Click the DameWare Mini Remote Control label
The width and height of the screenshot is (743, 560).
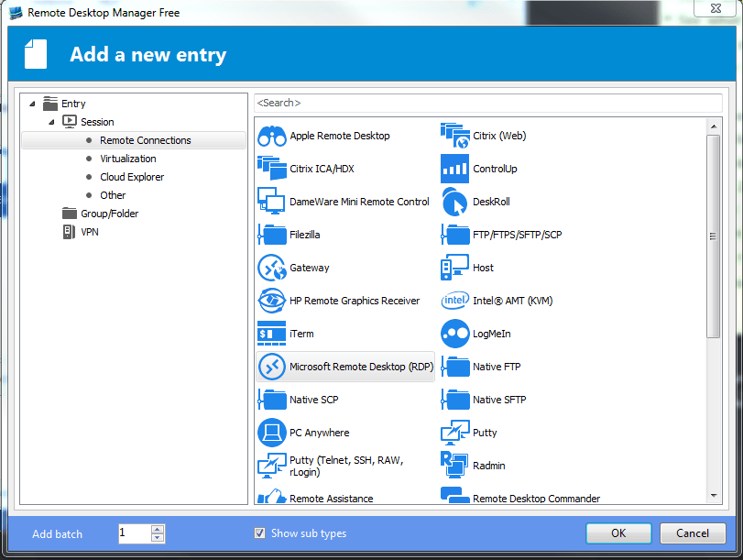tap(359, 202)
